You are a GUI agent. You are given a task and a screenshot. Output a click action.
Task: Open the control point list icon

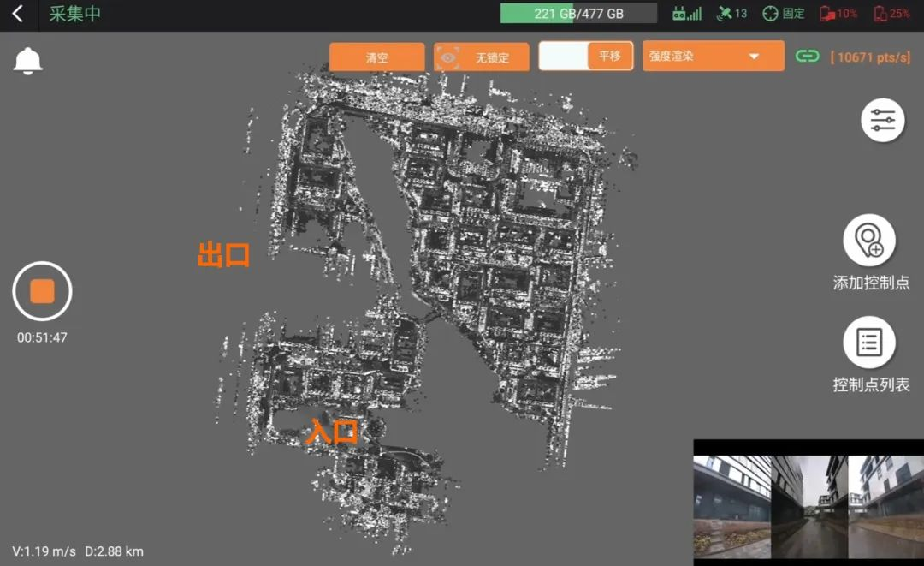point(869,343)
